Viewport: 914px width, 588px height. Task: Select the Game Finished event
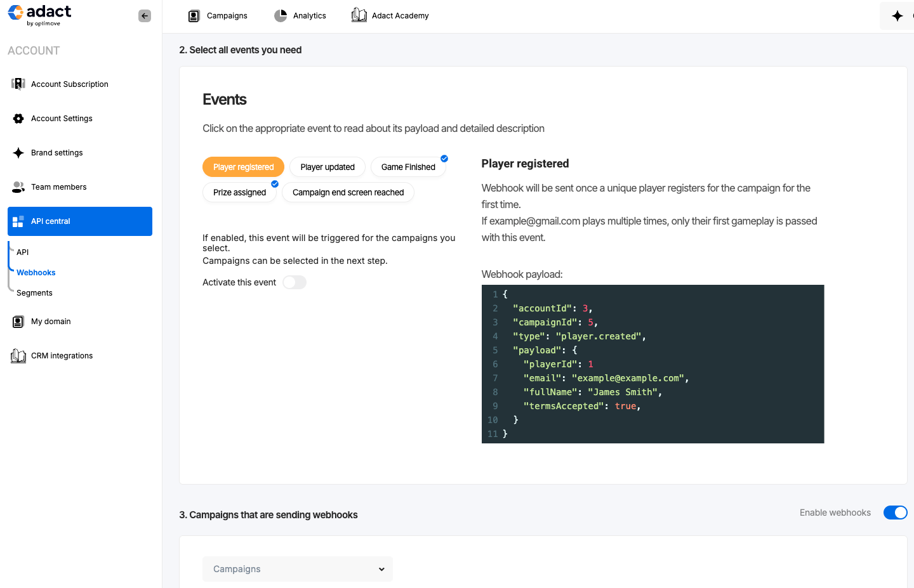tap(408, 167)
